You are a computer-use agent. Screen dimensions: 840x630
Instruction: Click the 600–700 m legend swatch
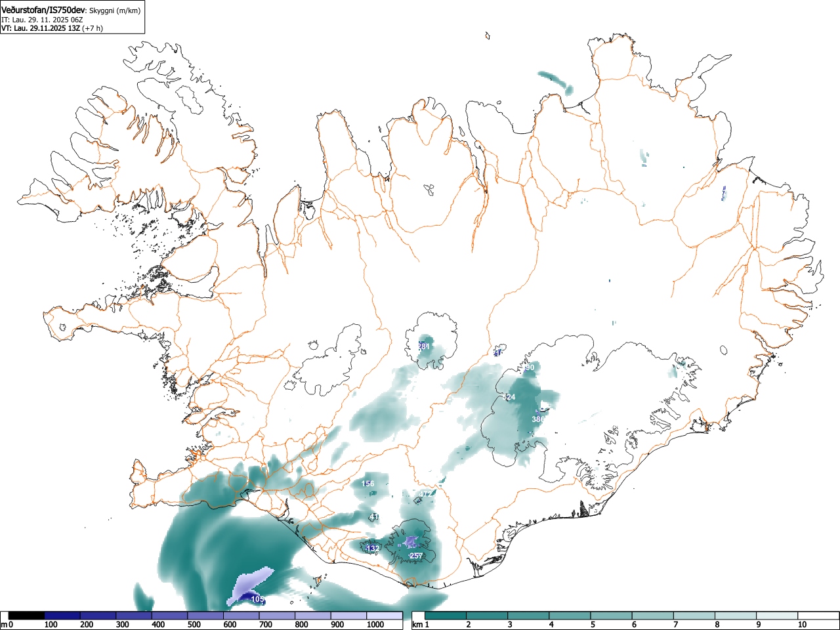click(241, 616)
